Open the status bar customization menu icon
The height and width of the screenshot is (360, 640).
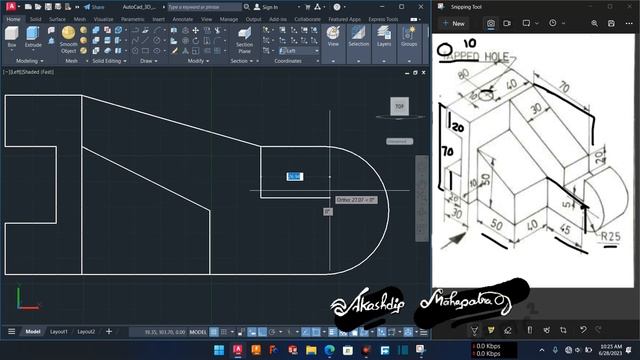424,332
